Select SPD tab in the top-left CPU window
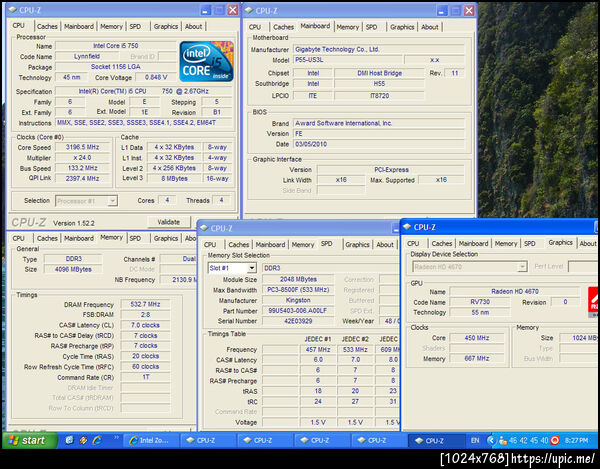 137,27
